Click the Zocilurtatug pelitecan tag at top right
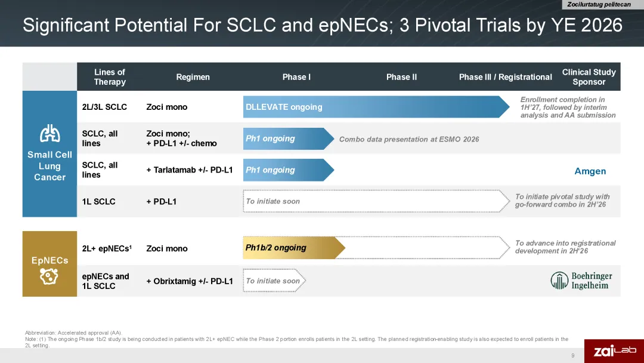The height and width of the screenshot is (363, 644). (599, 5)
